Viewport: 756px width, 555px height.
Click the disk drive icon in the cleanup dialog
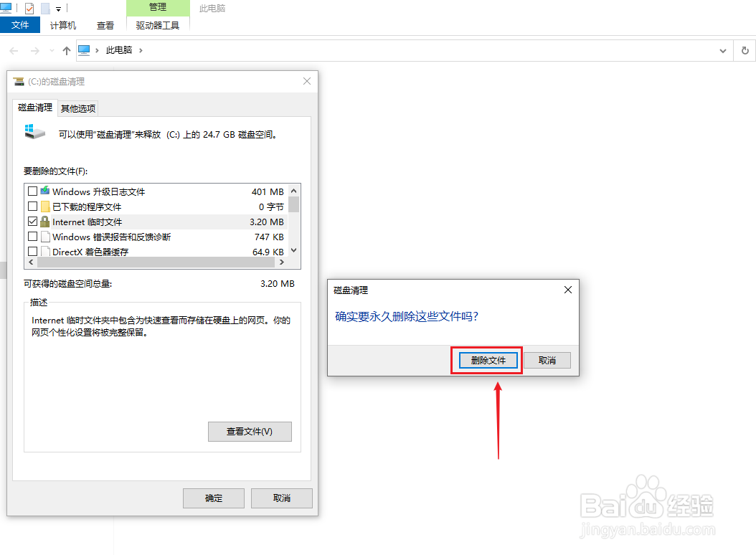click(34, 132)
